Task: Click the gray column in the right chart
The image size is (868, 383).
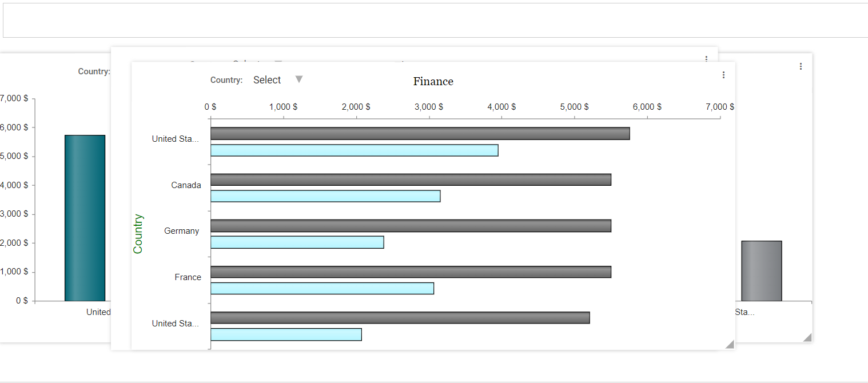Action: pyautogui.click(x=761, y=271)
